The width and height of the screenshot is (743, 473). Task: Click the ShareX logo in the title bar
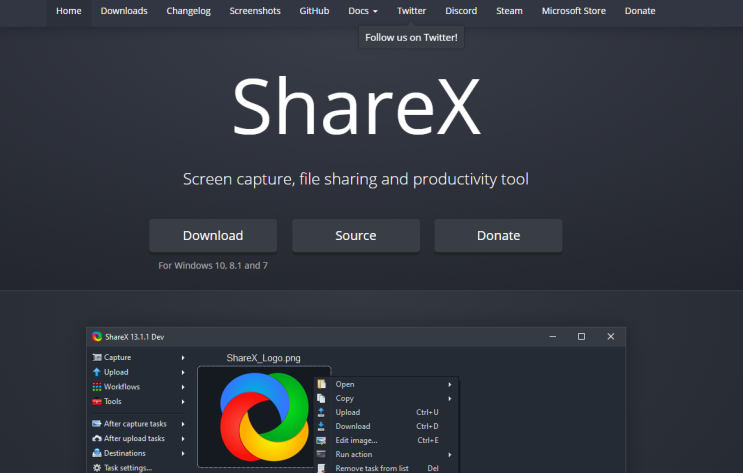point(97,337)
